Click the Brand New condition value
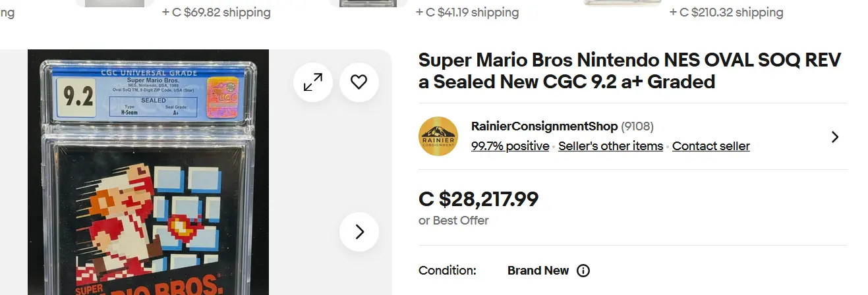This screenshot has width=868, height=295. click(538, 271)
